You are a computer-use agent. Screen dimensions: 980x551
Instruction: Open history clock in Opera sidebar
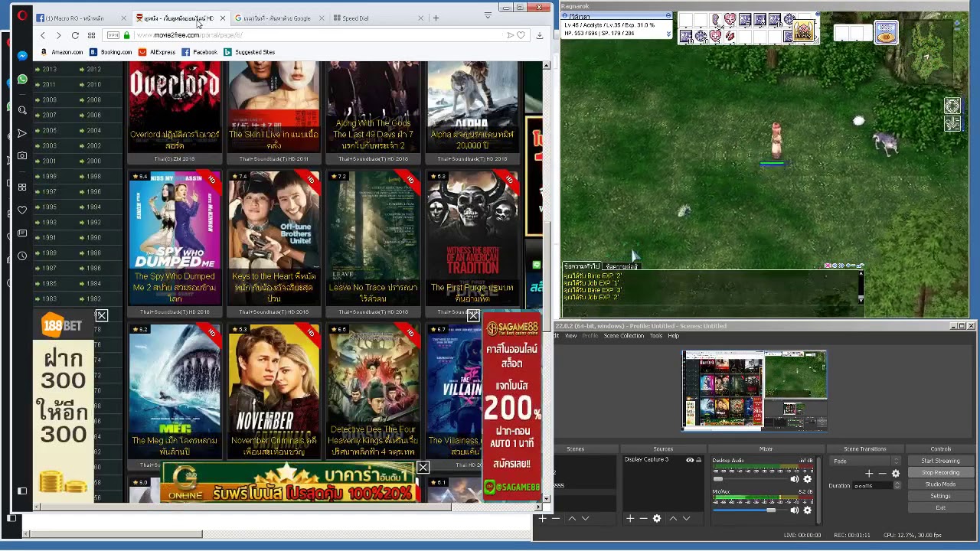pos(22,256)
